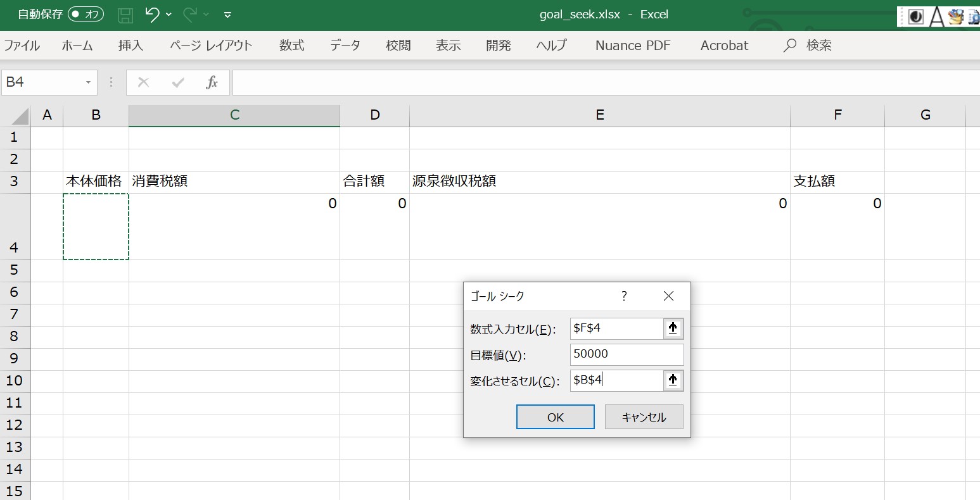The image size is (980, 500).
Task: Click the pencil-and-book icon in title bar
Action: pos(955,16)
